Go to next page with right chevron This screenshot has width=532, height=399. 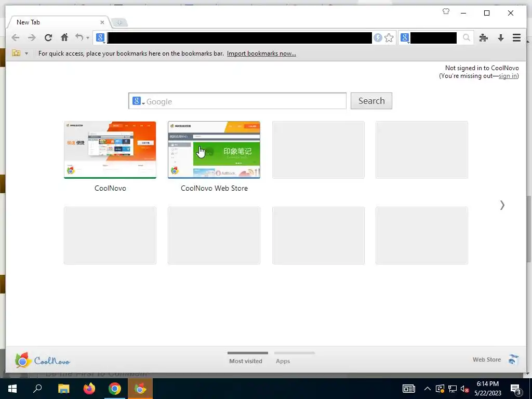coord(502,205)
